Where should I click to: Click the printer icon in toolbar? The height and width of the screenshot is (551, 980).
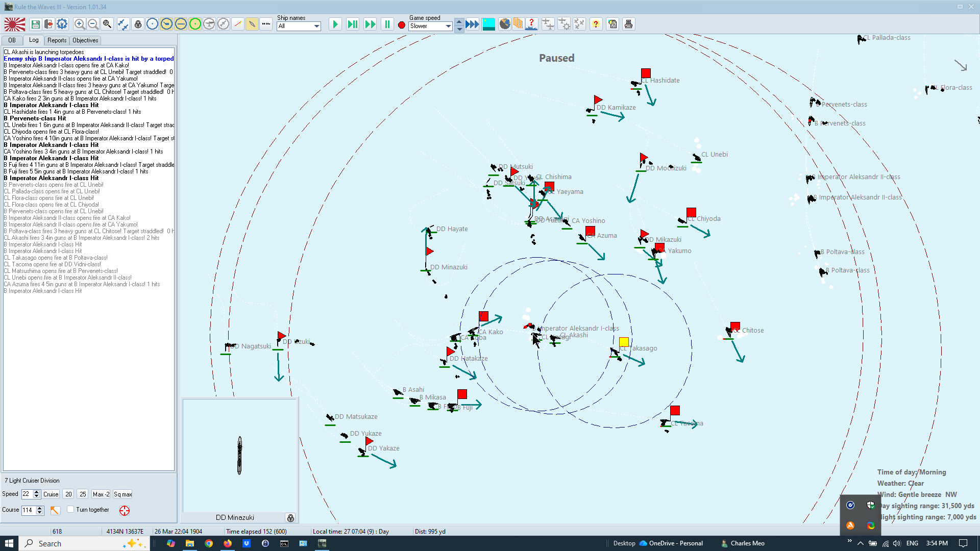pos(629,24)
